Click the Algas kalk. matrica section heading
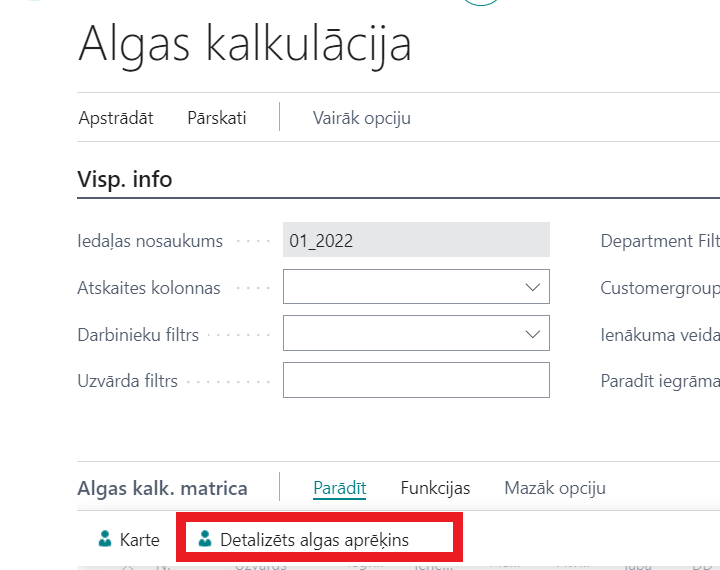Viewport: 720px width, 570px height. [162, 488]
